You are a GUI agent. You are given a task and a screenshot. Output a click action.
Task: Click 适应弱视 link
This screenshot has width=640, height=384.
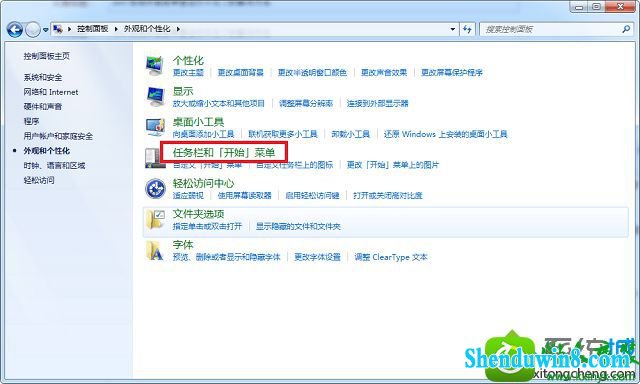point(188,195)
